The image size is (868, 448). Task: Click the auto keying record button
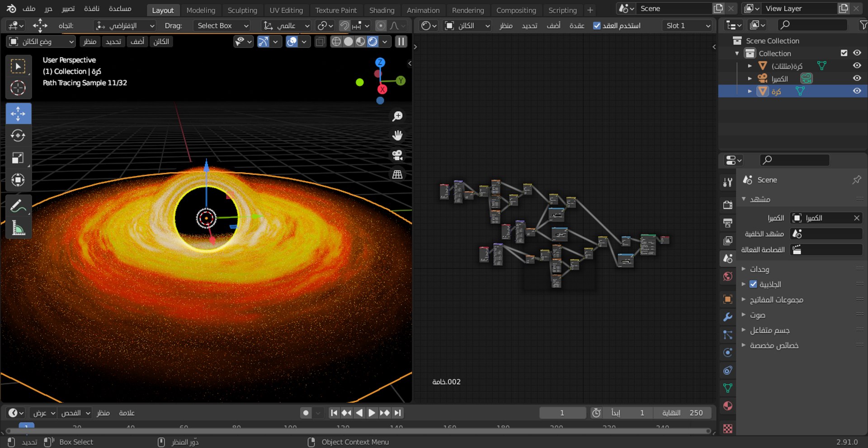(306, 413)
